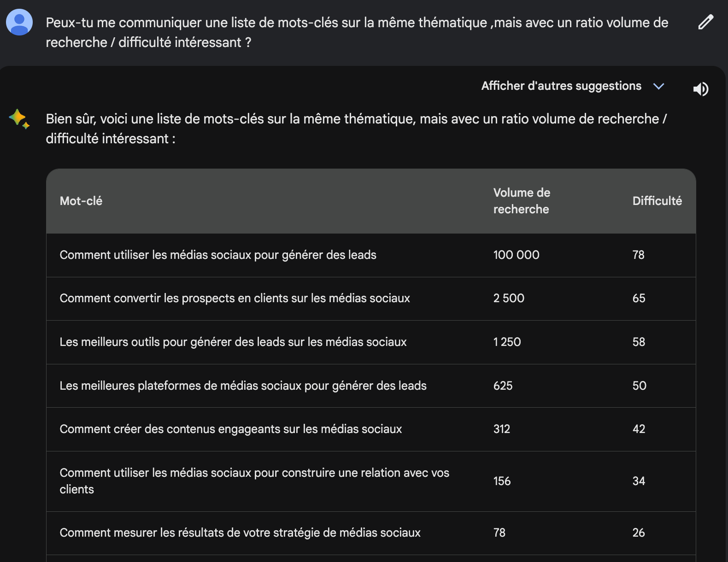
Task: Click the Mot-clé column header
Action: pyautogui.click(x=81, y=201)
